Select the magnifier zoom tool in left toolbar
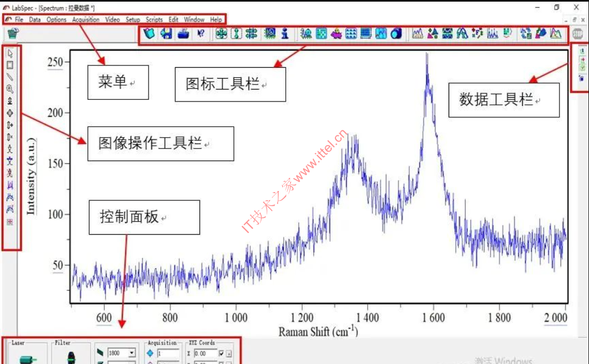589x364 pixels. 10,88
